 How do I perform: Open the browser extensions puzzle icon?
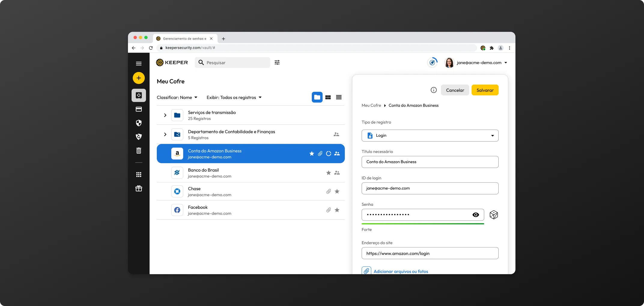pos(492,48)
